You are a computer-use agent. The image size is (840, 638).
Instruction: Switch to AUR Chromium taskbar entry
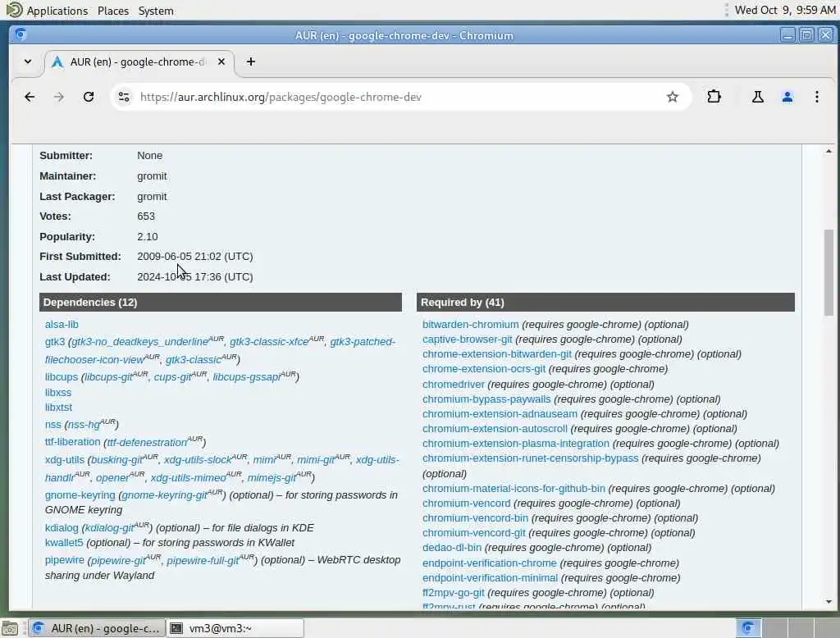click(x=98, y=628)
